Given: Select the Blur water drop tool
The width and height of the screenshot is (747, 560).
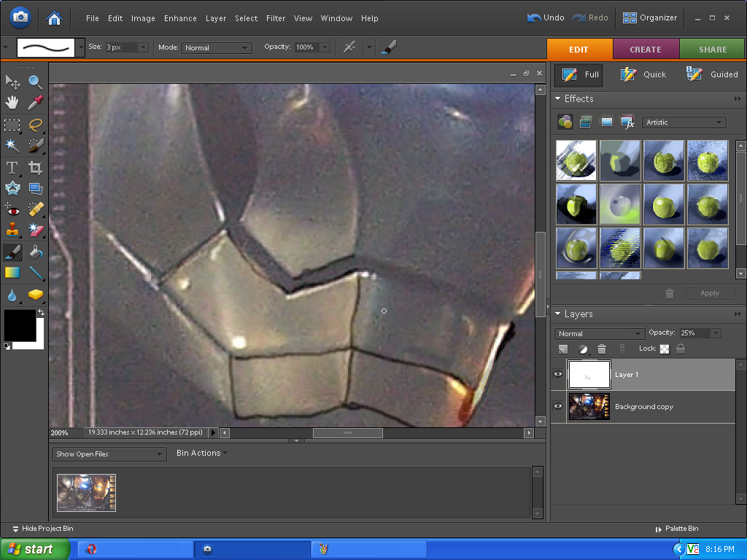Looking at the screenshot, I should (12, 295).
